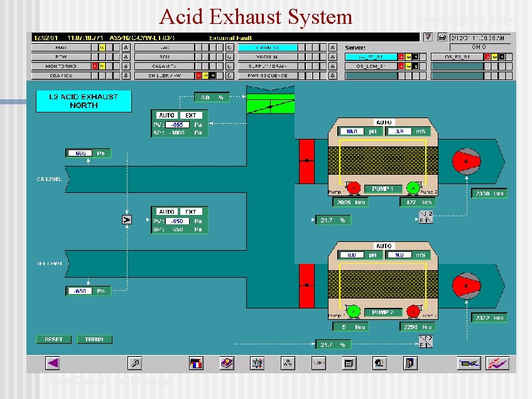Select the green pump with 427 Hrs

click(x=413, y=188)
